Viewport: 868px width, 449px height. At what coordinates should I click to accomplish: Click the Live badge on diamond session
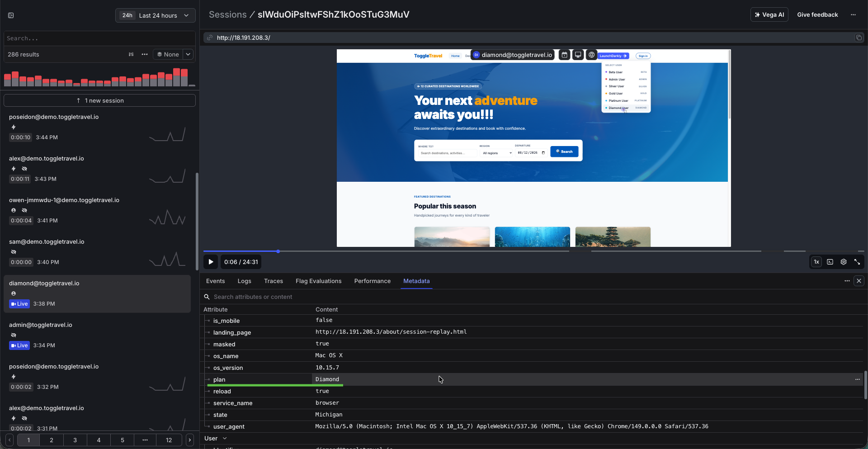click(19, 304)
